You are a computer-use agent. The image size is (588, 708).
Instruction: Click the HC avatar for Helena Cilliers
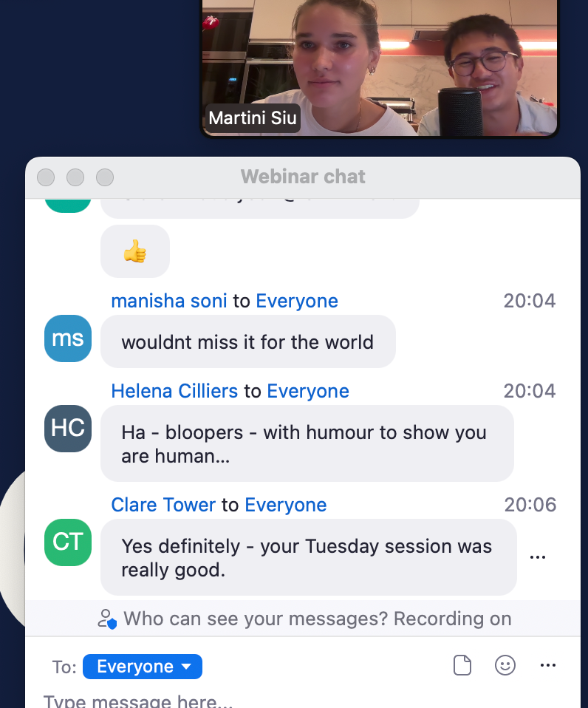68,429
